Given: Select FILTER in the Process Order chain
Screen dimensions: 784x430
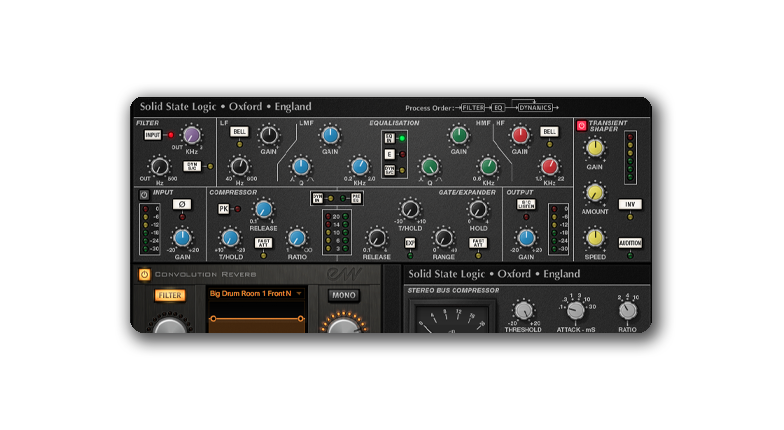Looking at the screenshot, I should (x=473, y=107).
